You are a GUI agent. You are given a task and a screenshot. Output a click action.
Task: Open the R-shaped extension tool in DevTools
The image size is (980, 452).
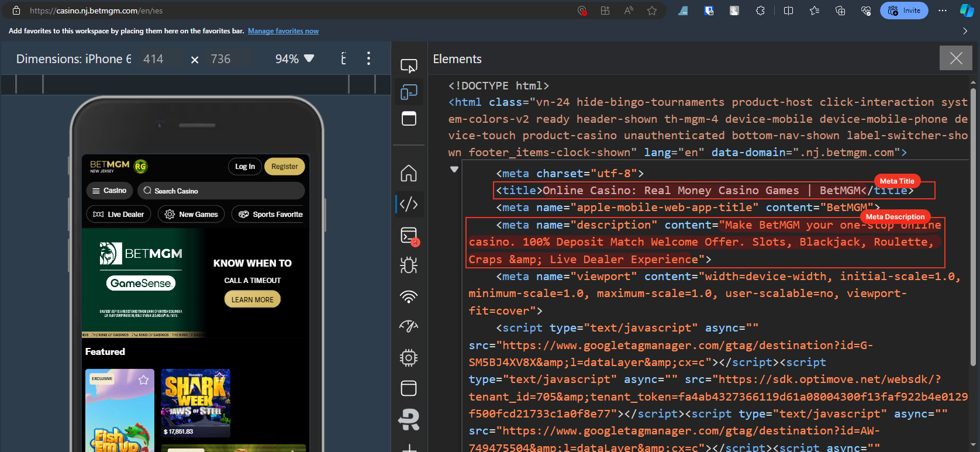point(409,419)
